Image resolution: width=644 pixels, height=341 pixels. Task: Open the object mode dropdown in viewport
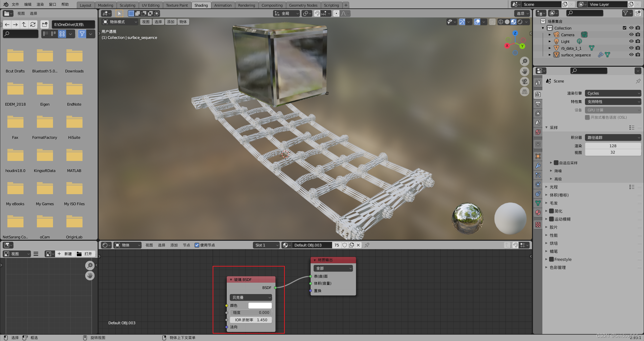pyautogui.click(x=120, y=22)
